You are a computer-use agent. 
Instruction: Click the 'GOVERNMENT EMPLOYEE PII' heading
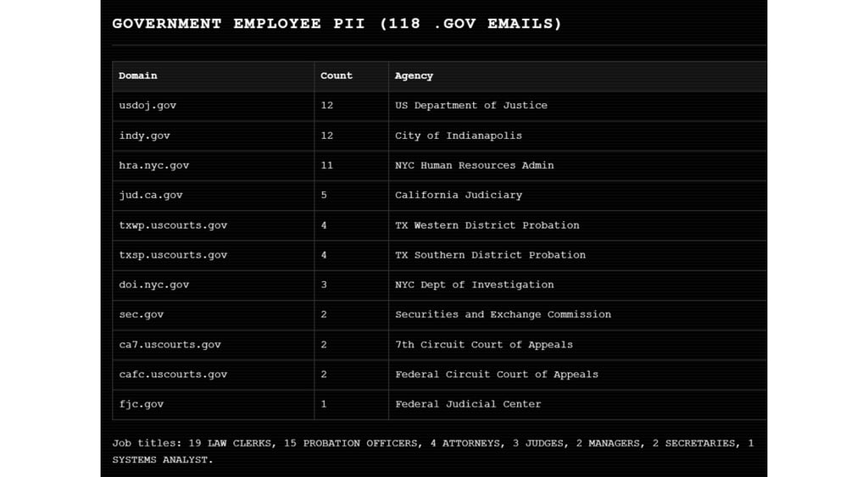pyautogui.click(x=337, y=24)
